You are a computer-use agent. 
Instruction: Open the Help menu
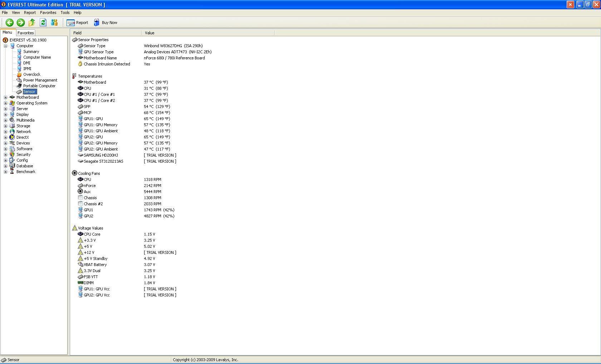tap(77, 13)
